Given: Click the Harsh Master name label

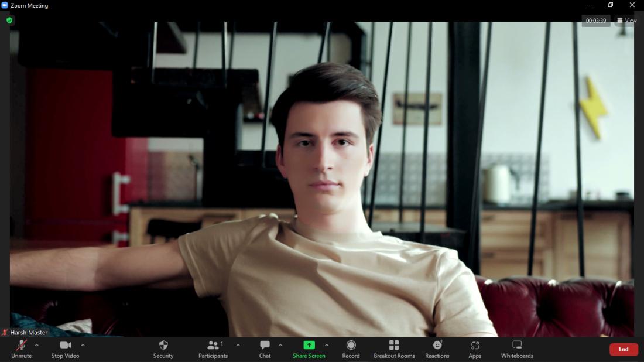Looking at the screenshot, I should click(29, 332).
